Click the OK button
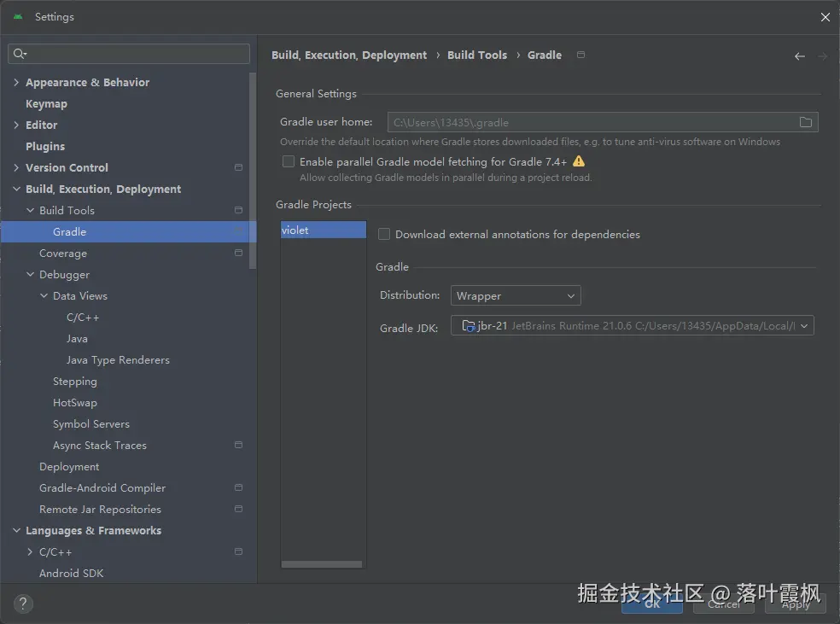 (652, 604)
